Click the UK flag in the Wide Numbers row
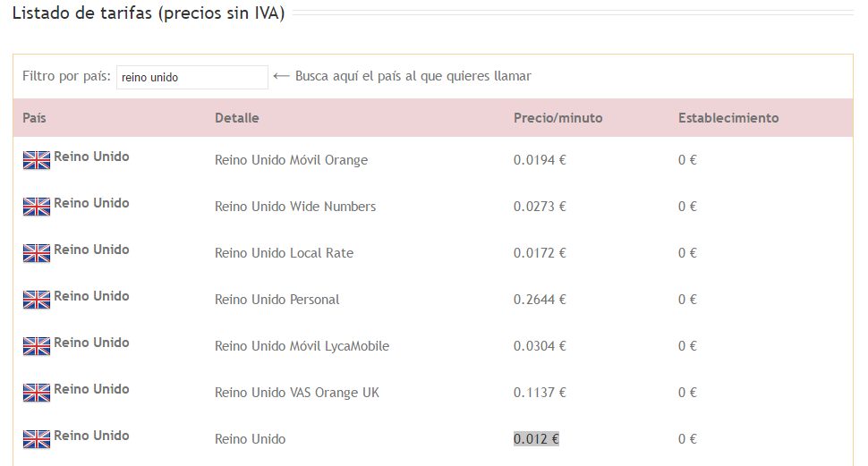The height and width of the screenshot is (466, 868). (37, 207)
